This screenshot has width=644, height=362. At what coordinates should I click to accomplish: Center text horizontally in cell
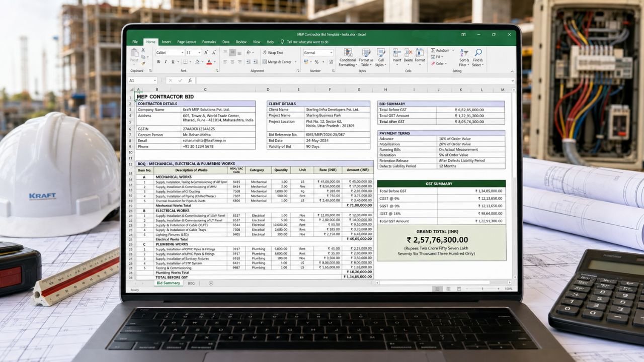232,62
